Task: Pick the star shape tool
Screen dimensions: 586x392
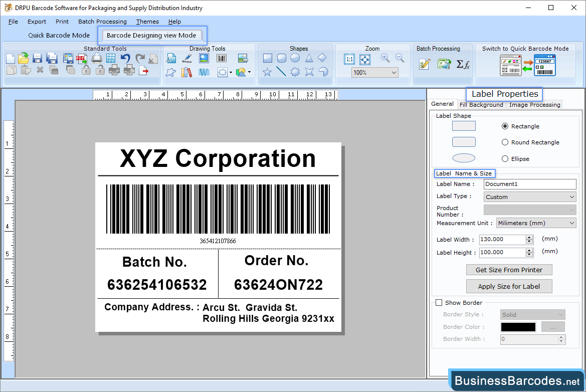Action: pos(267,72)
